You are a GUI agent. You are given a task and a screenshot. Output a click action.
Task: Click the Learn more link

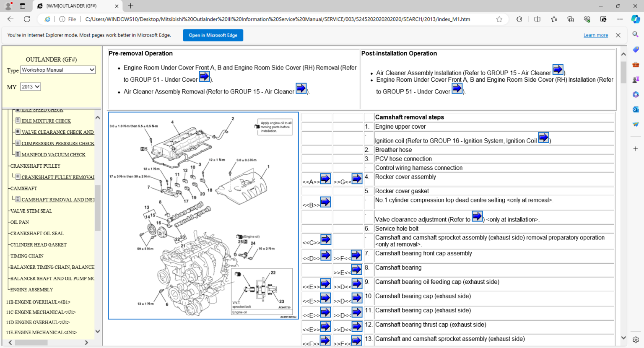pos(595,35)
